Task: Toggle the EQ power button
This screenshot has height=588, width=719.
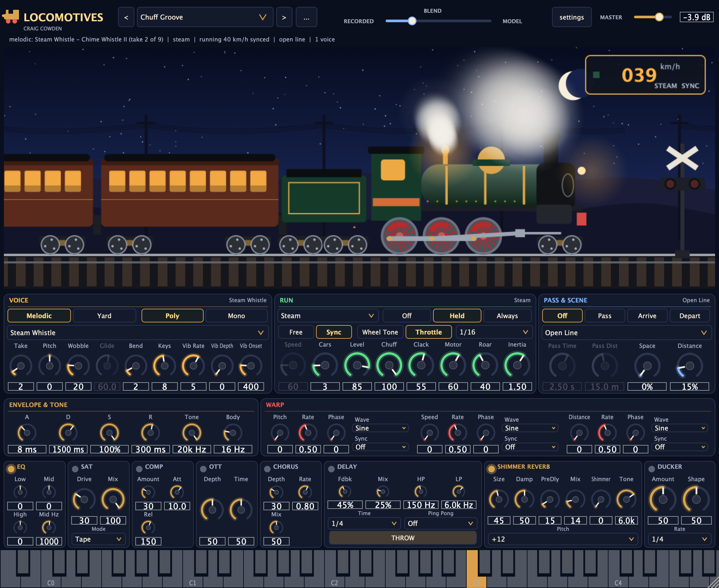Action: pos(11,469)
